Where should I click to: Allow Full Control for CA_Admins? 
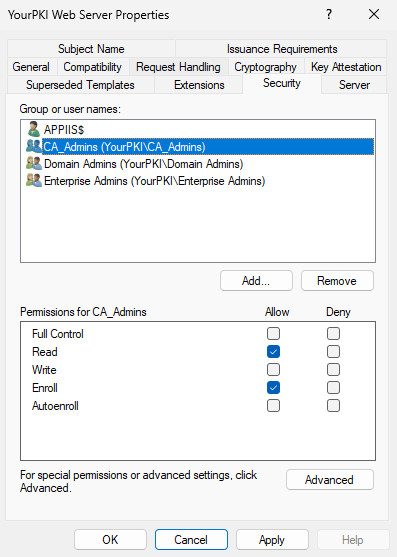273,334
